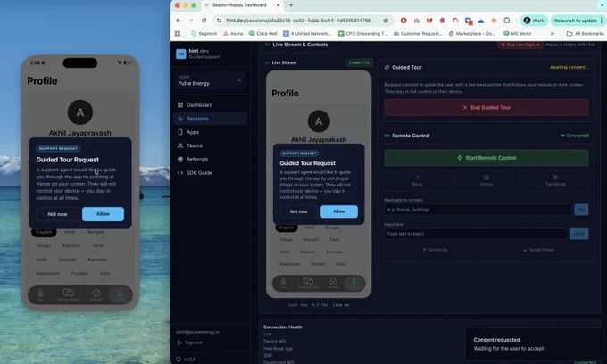Tap Home in Remote Control panel

click(x=486, y=180)
